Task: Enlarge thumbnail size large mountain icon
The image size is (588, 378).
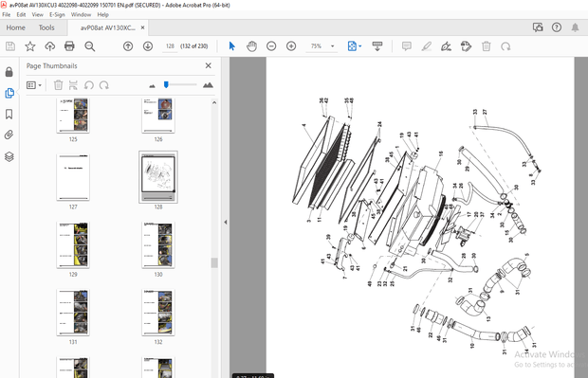Action: coord(208,85)
